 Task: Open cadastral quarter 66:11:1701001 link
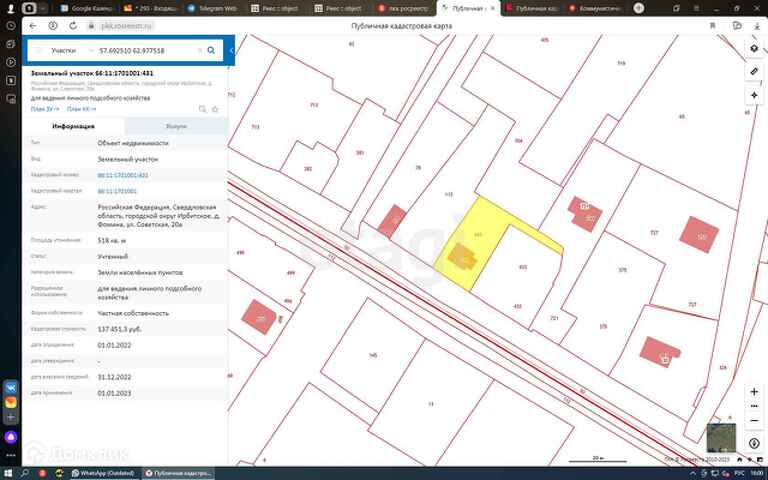117,190
